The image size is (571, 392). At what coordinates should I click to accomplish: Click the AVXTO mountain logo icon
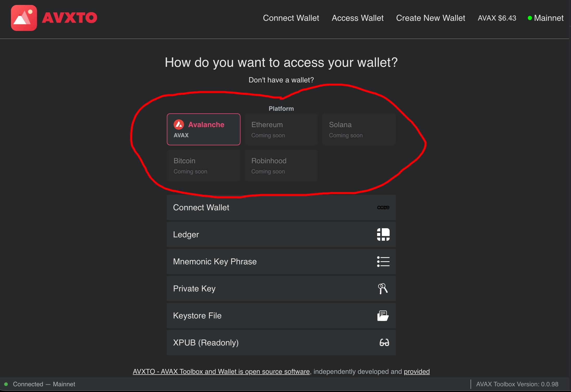(24, 18)
